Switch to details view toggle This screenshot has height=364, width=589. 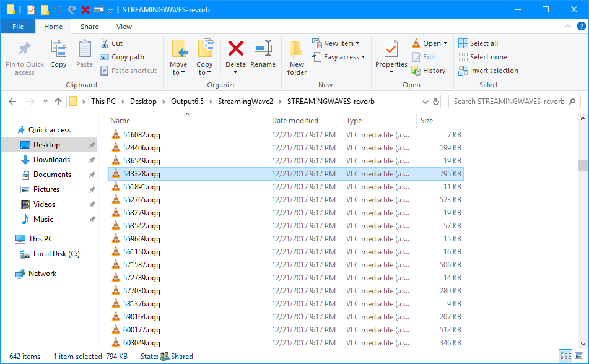(565, 356)
